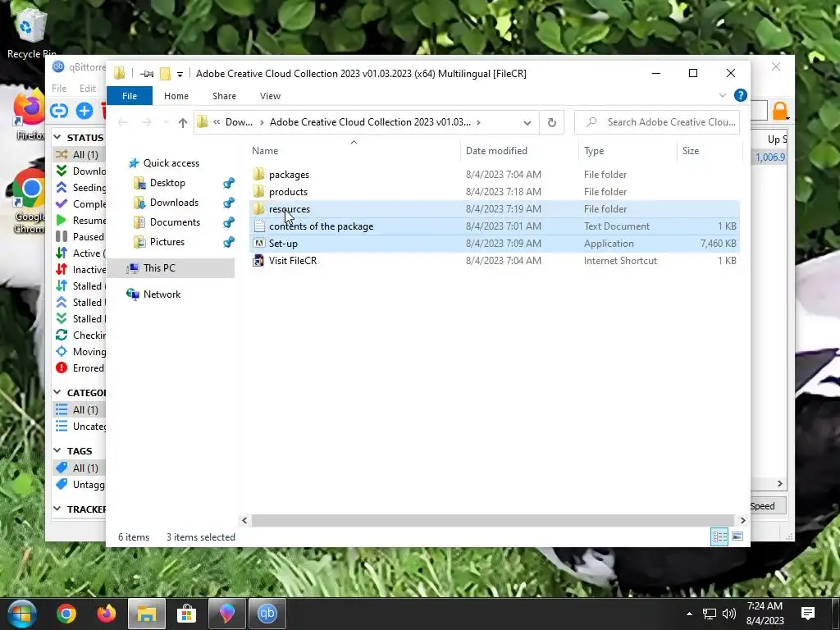Open Pictures in Quick access
This screenshot has height=630, width=840.
click(x=167, y=242)
